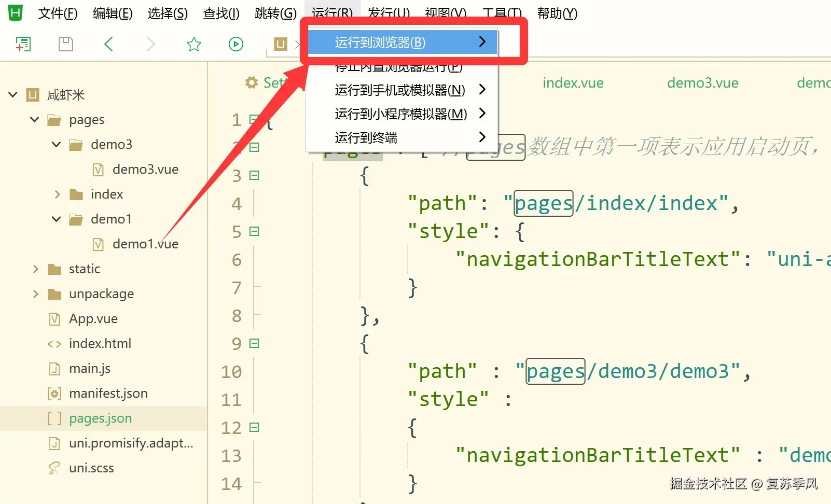Open the 查找(I) menu
Viewport: 831px width, 504px height.
point(221,13)
